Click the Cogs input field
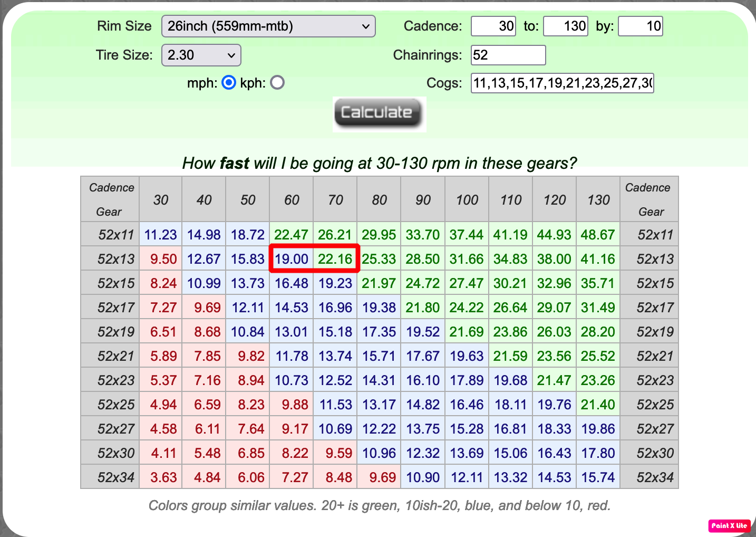The width and height of the screenshot is (756, 537). (561, 83)
